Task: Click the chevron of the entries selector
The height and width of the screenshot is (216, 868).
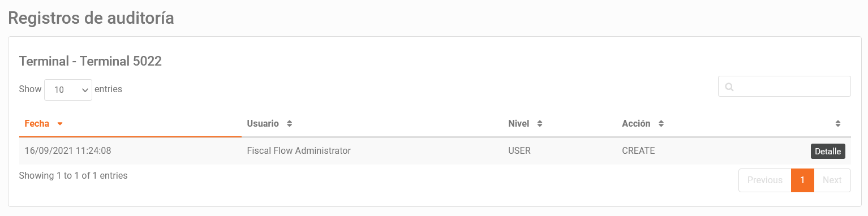Action: click(x=85, y=89)
